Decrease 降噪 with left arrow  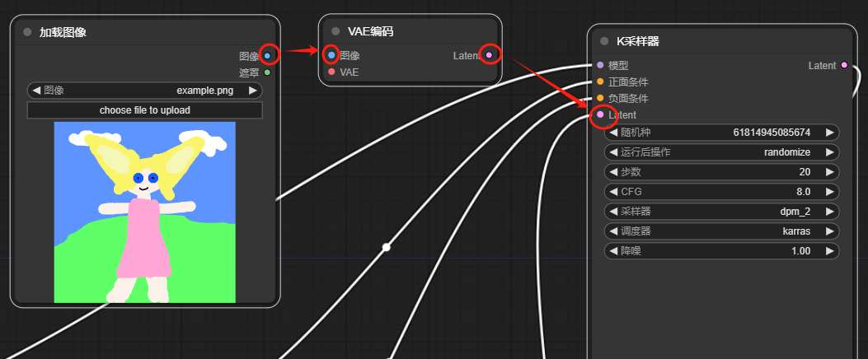pyautogui.click(x=613, y=251)
